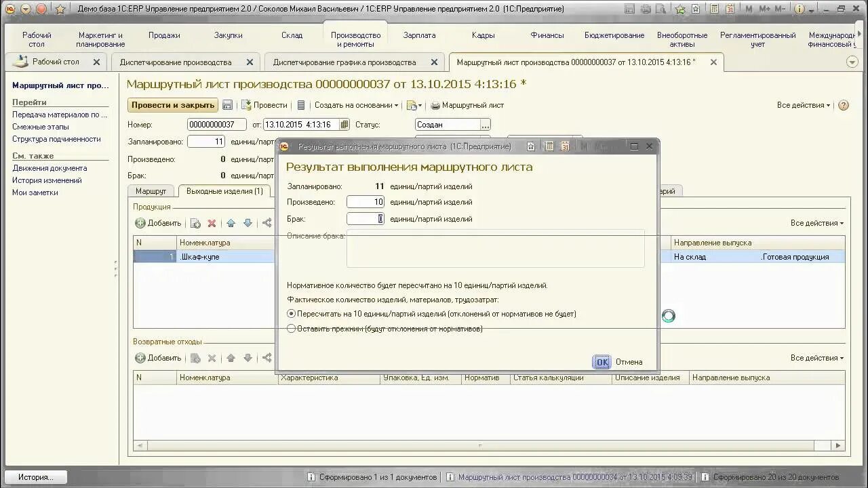This screenshot has height=488, width=868.
Task: Open Смежные этапы link in sidebar
Action: click(x=40, y=127)
